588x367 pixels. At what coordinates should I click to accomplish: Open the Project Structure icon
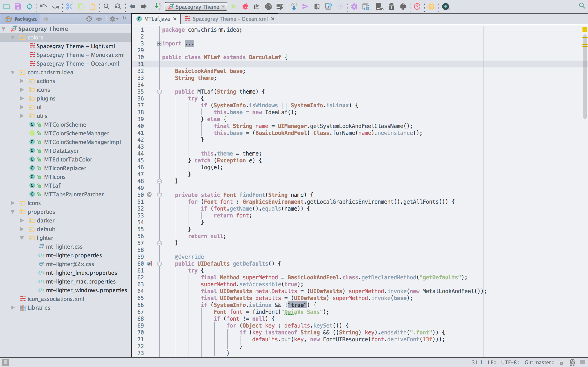click(x=366, y=7)
